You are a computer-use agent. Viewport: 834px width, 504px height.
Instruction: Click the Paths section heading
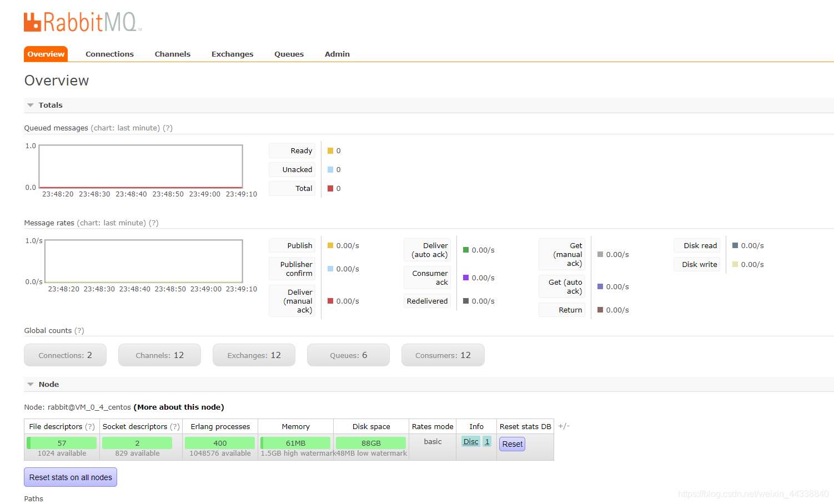pos(33,498)
